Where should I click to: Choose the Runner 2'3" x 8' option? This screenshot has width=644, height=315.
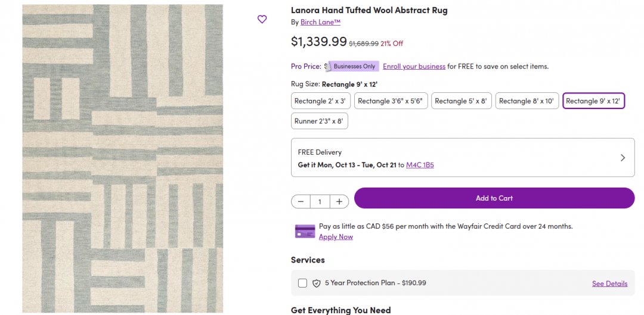(x=319, y=121)
